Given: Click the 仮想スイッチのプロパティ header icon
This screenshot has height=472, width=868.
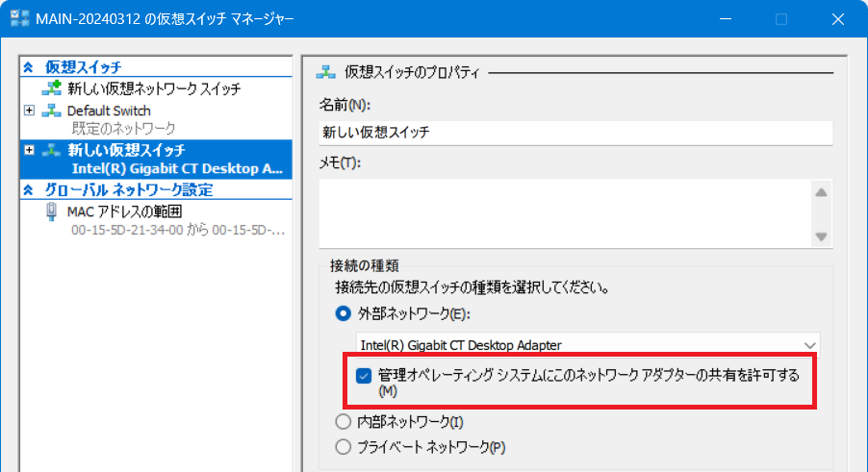Looking at the screenshot, I should [327, 72].
